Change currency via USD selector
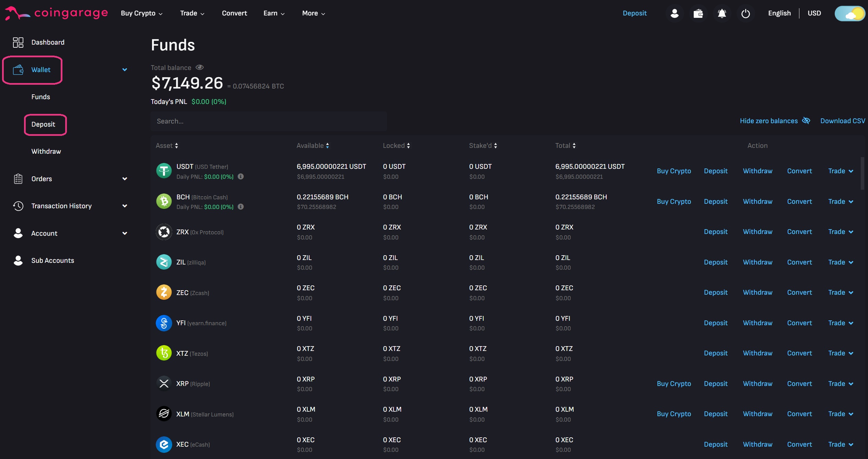868x459 pixels. click(x=814, y=13)
